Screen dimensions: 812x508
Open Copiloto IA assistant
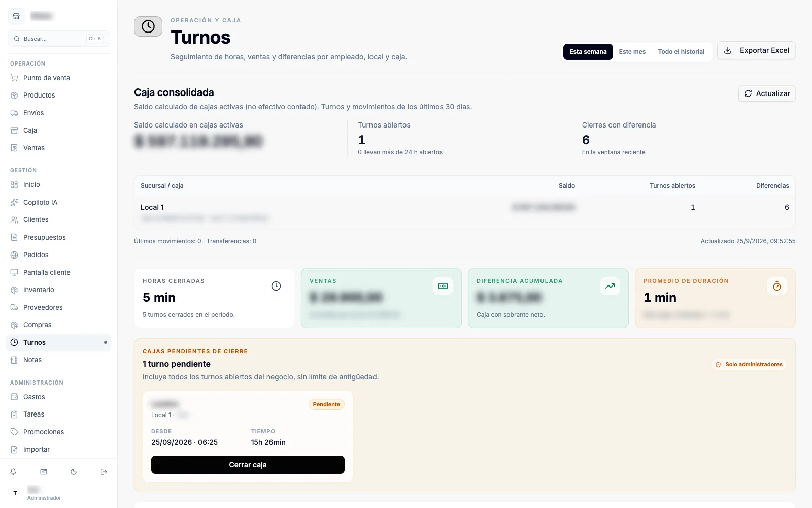click(x=59, y=202)
